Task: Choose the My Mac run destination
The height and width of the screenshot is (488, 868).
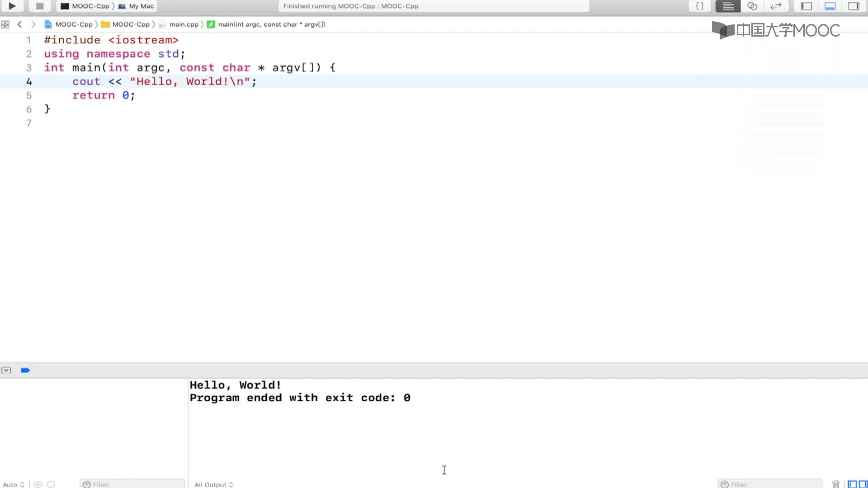Action: point(136,6)
